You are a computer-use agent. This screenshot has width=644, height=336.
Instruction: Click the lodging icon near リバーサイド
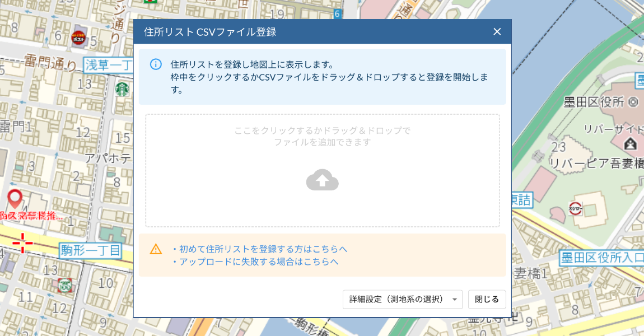(x=630, y=144)
